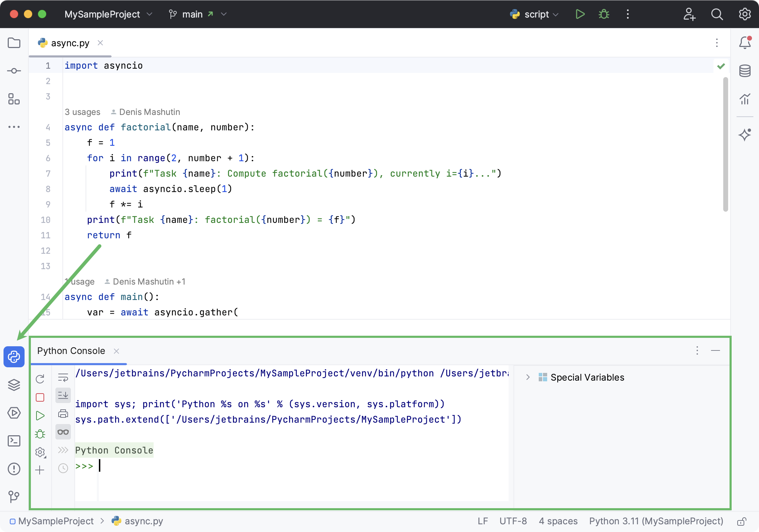Click the Restart console button

[40, 379]
